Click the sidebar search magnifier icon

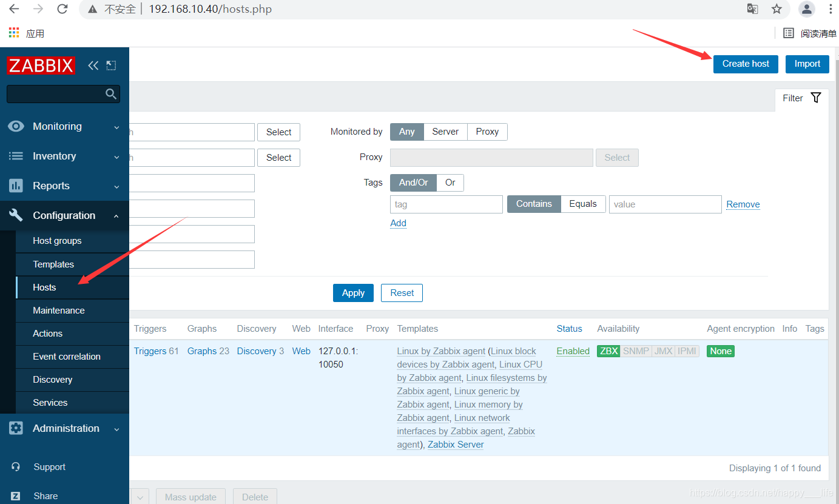pyautogui.click(x=111, y=94)
